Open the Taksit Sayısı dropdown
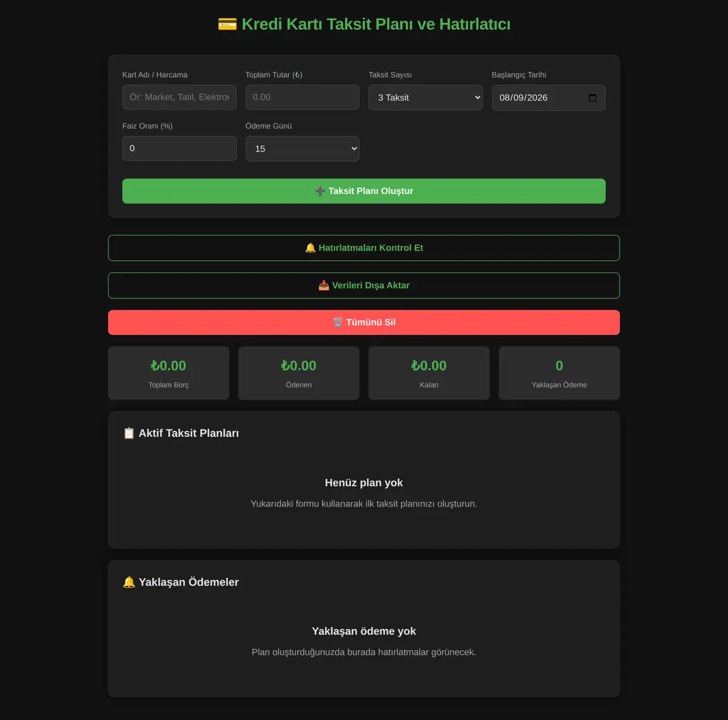 click(x=425, y=98)
